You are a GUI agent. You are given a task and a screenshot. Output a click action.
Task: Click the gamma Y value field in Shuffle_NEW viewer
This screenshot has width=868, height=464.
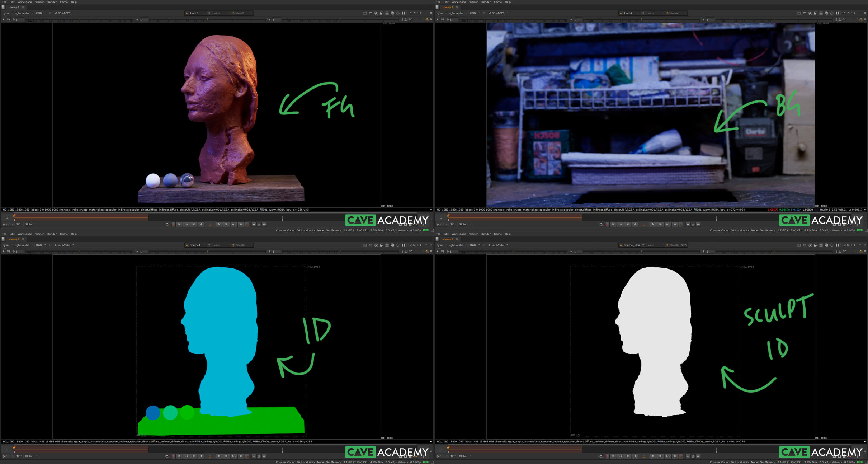pyautogui.click(x=578, y=252)
